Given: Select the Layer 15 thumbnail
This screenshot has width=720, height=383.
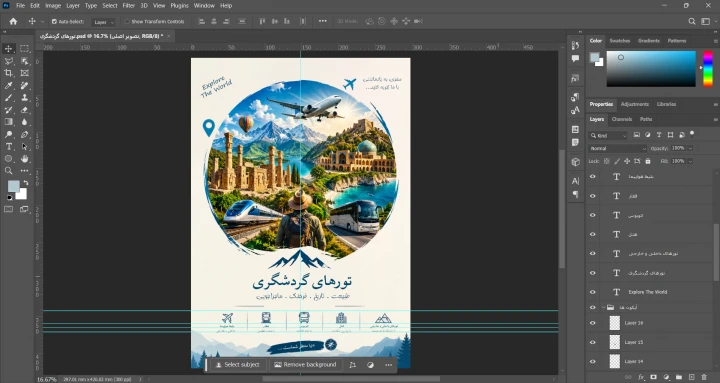Looking at the screenshot, I should tap(614, 342).
